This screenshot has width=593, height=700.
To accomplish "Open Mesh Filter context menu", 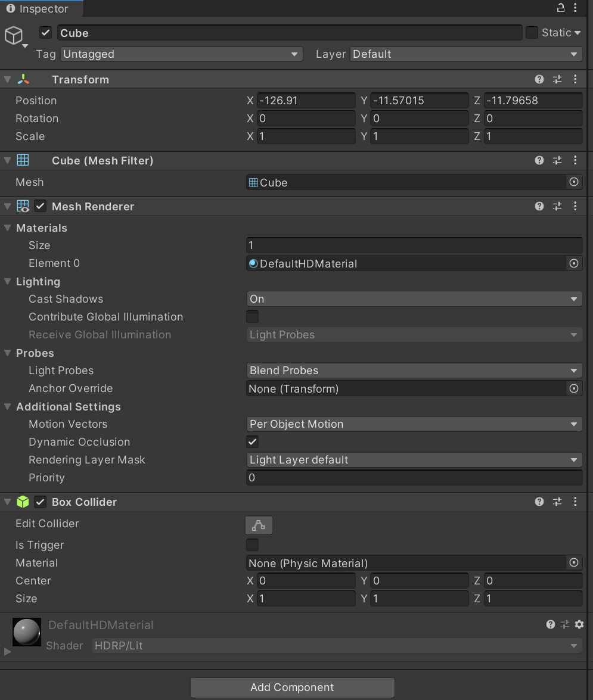I will [575, 160].
